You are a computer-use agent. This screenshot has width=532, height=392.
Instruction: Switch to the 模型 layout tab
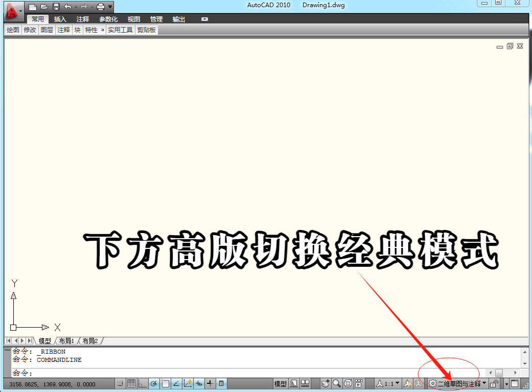[x=44, y=341]
